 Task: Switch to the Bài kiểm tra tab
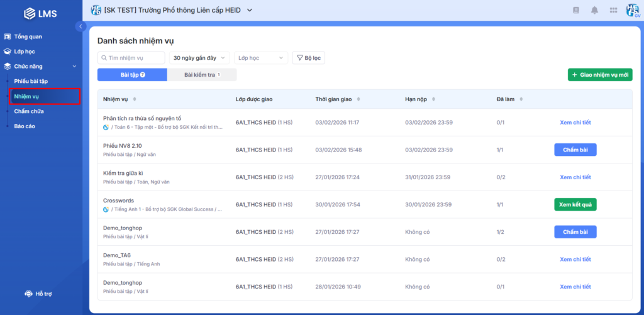click(x=202, y=75)
